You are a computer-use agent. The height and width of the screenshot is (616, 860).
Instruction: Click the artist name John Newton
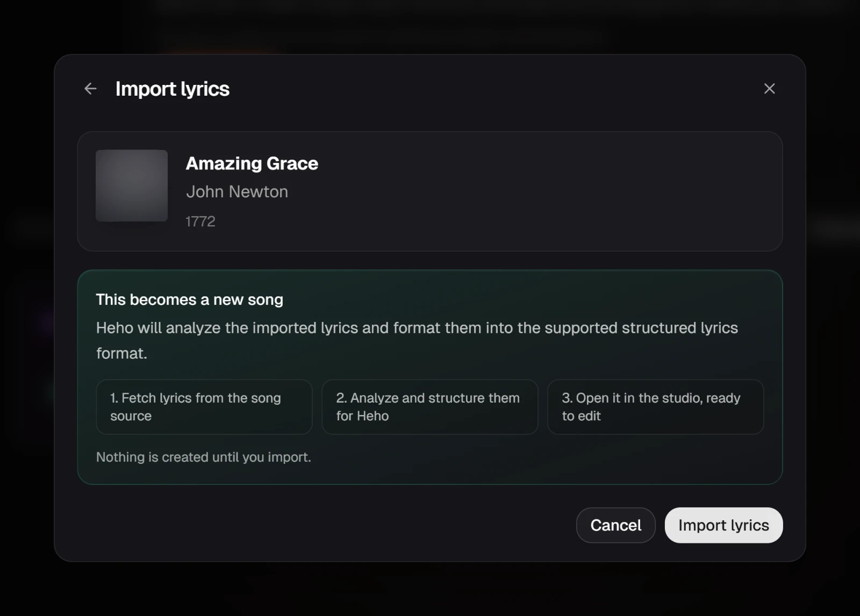click(x=237, y=192)
